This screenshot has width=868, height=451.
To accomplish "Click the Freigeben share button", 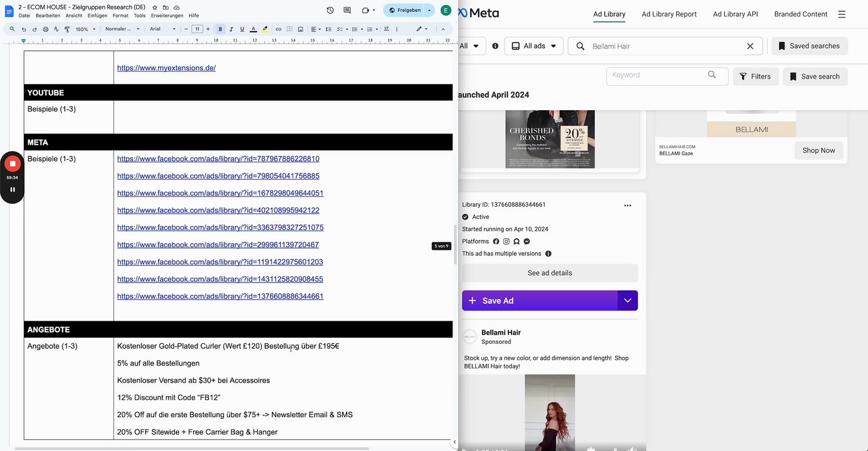I will click(x=404, y=10).
